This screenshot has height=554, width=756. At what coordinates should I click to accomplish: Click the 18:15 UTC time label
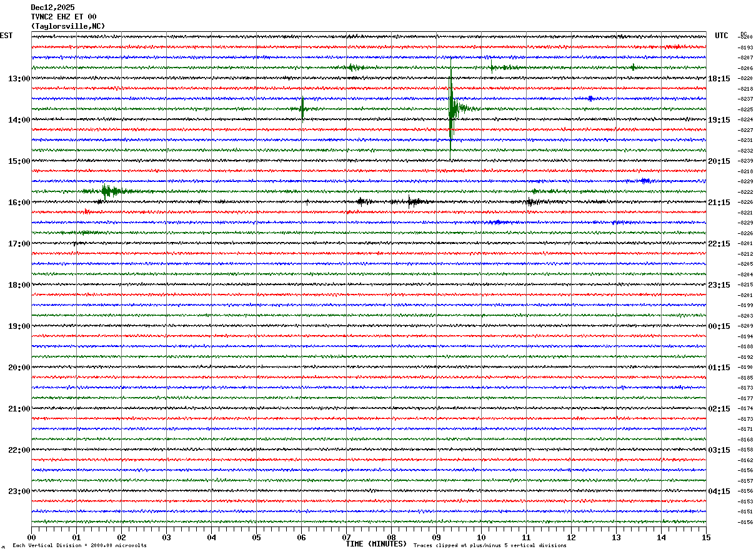719,79
